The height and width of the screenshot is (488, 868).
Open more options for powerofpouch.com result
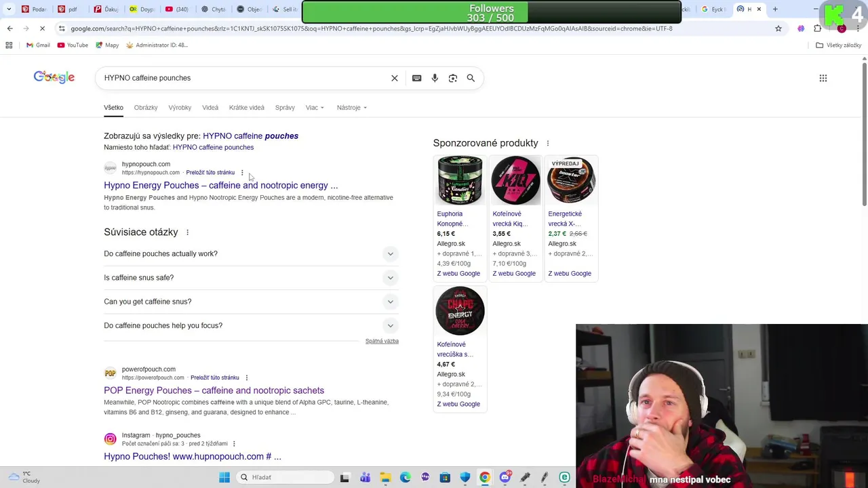pos(247,378)
